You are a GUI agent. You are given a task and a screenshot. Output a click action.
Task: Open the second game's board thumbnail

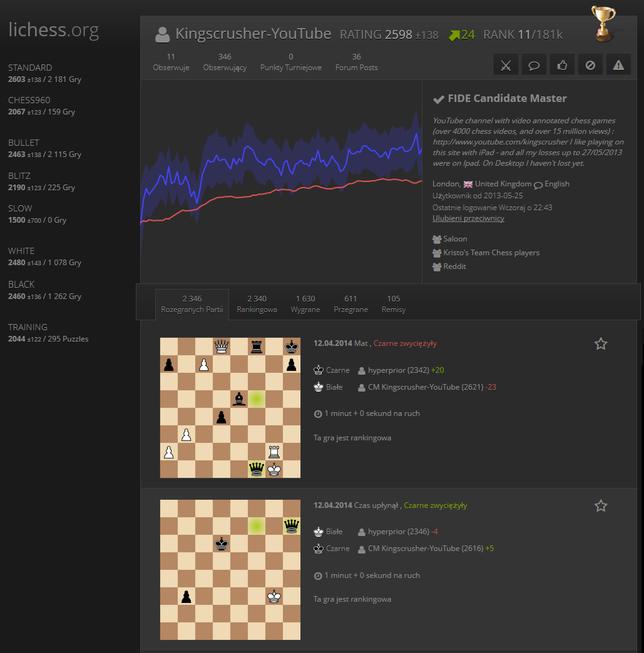pyautogui.click(x=230, y=570)
